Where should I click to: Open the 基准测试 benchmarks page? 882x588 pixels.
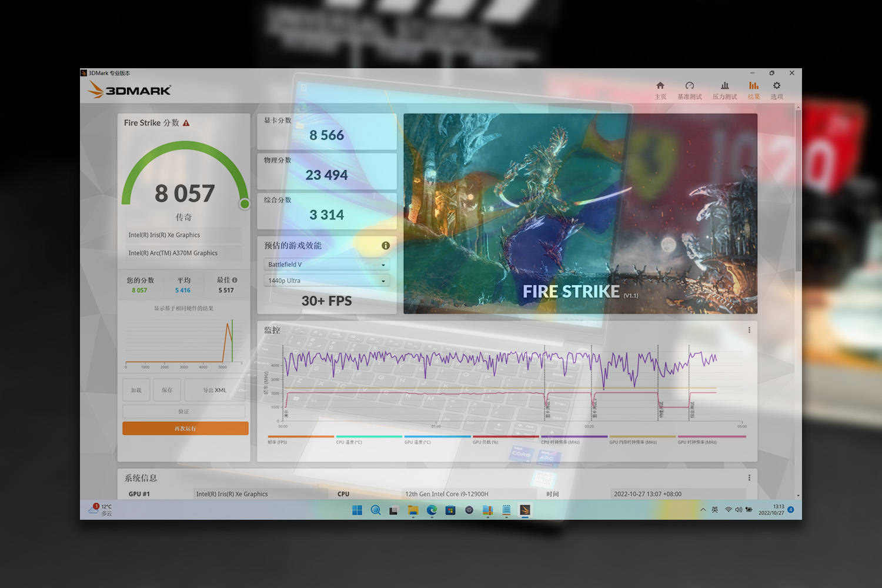[x=689, y=91]
